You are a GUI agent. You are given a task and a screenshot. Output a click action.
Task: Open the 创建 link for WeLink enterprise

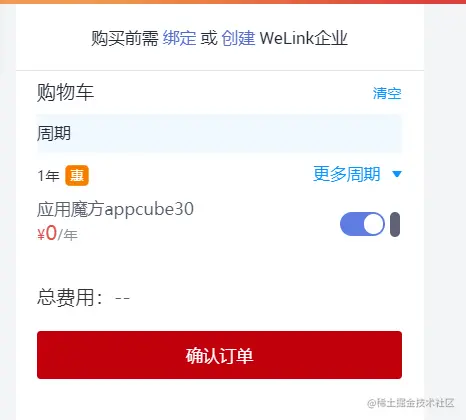(238, 38)
